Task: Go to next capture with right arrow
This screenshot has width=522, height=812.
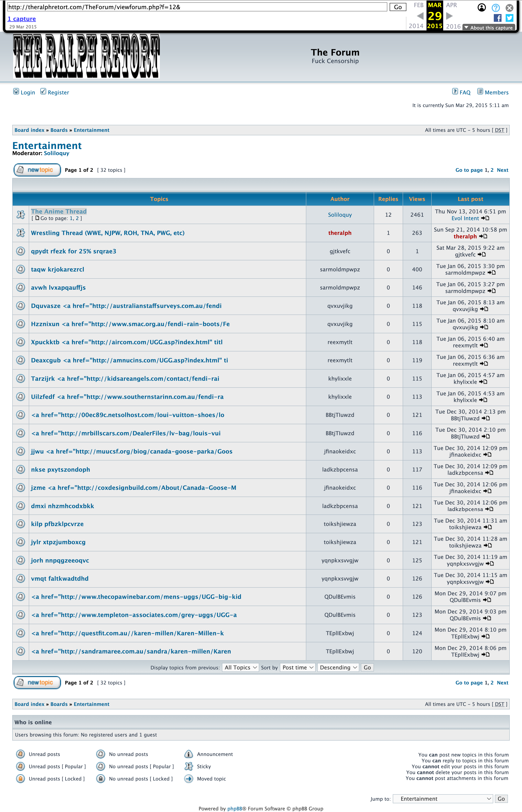Action: coord(449,16)
